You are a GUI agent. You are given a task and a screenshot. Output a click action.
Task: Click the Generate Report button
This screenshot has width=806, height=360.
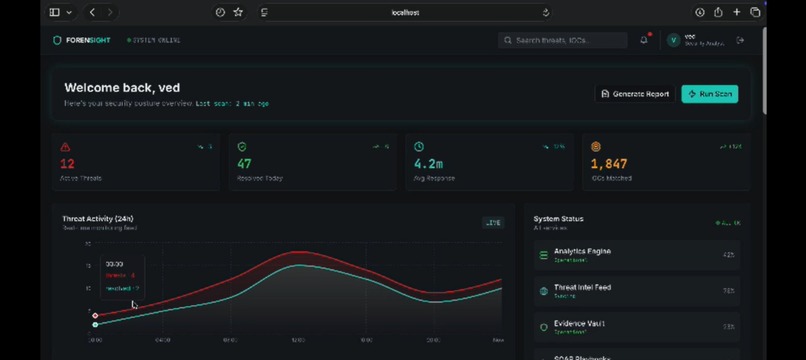point(635,94)
